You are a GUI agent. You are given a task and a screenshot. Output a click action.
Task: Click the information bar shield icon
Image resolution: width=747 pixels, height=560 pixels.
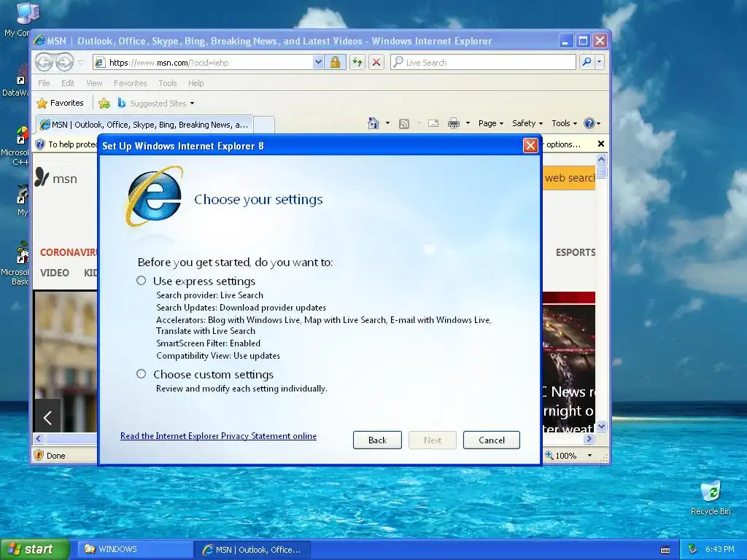point(40,144)
